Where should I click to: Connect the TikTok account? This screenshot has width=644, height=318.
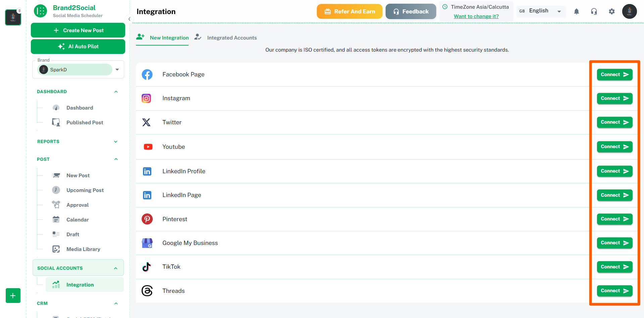click(614, 267)
